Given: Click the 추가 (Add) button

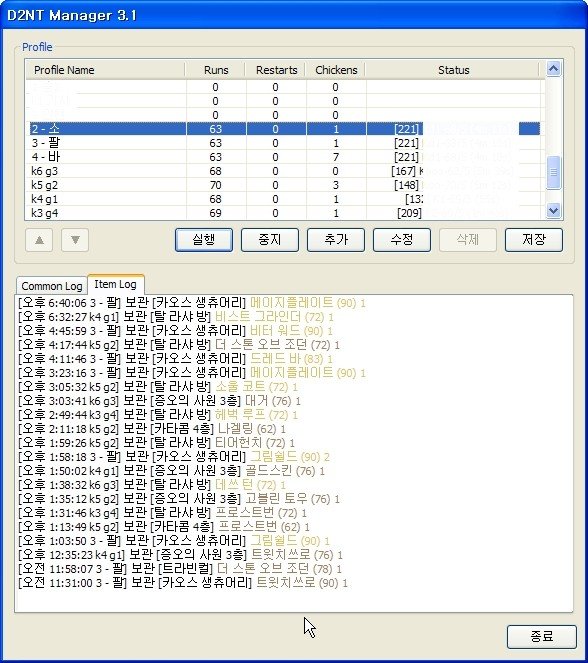Looking at the screenshot, I should click(x=336, y=240).
